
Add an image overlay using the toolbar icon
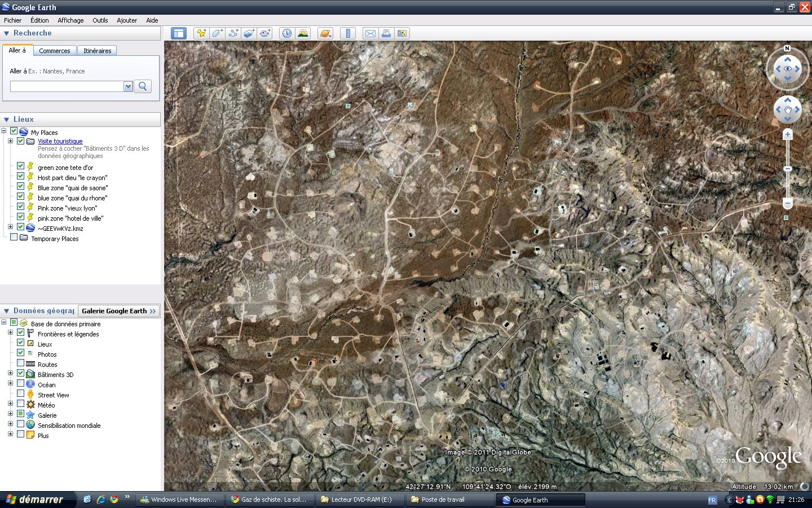[249, 33]
